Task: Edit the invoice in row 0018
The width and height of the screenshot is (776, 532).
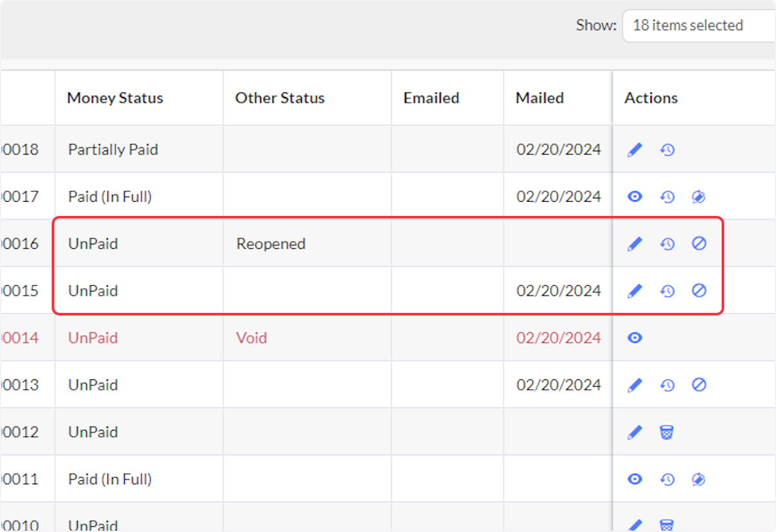Action: [635, 150]
